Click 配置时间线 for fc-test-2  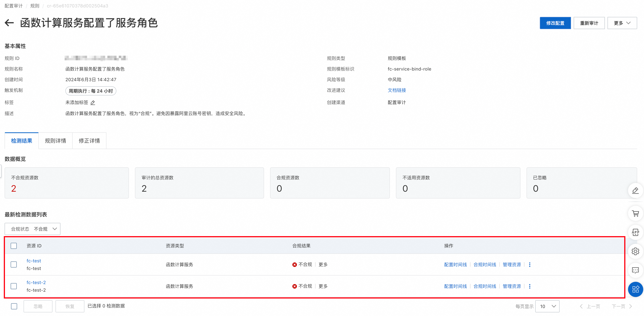[455, 286]
